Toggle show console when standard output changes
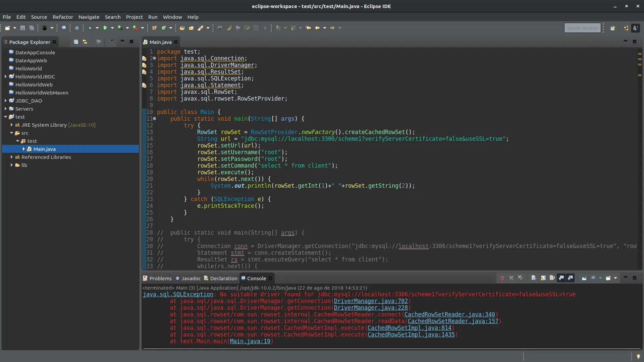Screen dimensions: 644x362 (x=561, y=278)
